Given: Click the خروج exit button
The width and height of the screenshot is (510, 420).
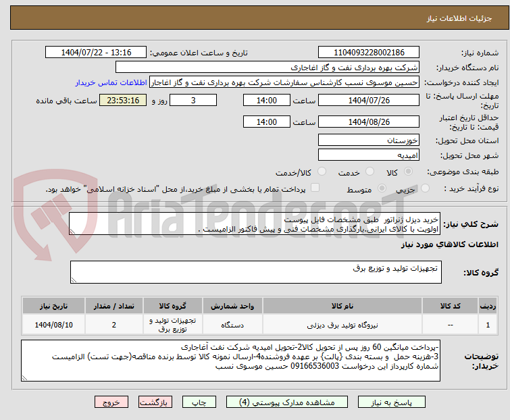Looking at the screenshot, I should (111, 402).
